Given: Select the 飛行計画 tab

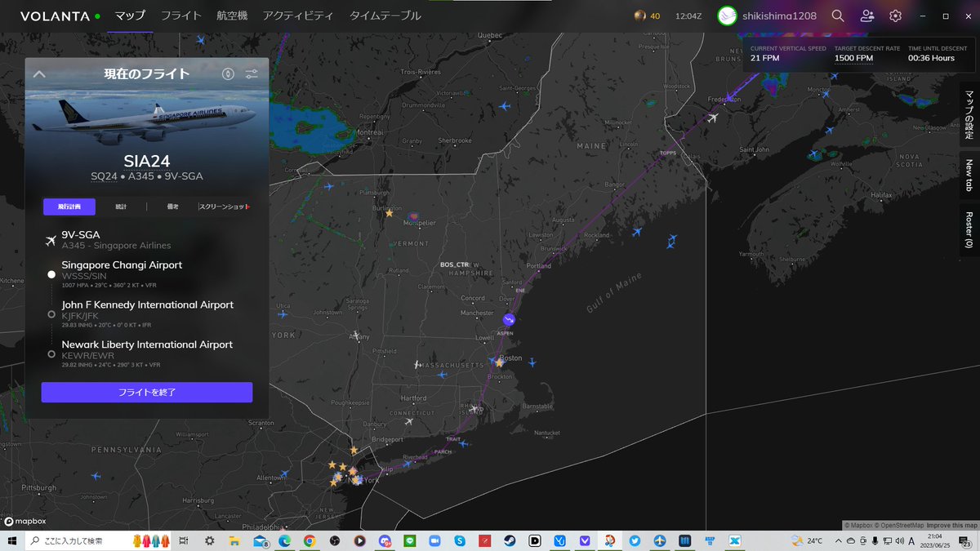Looking at the screenshot, I should click(x=69, y=207).
